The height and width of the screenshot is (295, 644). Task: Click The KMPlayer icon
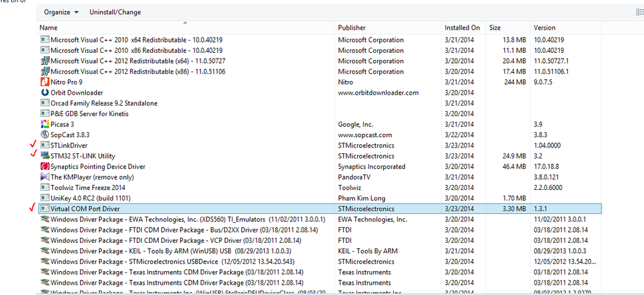[44, 177]
